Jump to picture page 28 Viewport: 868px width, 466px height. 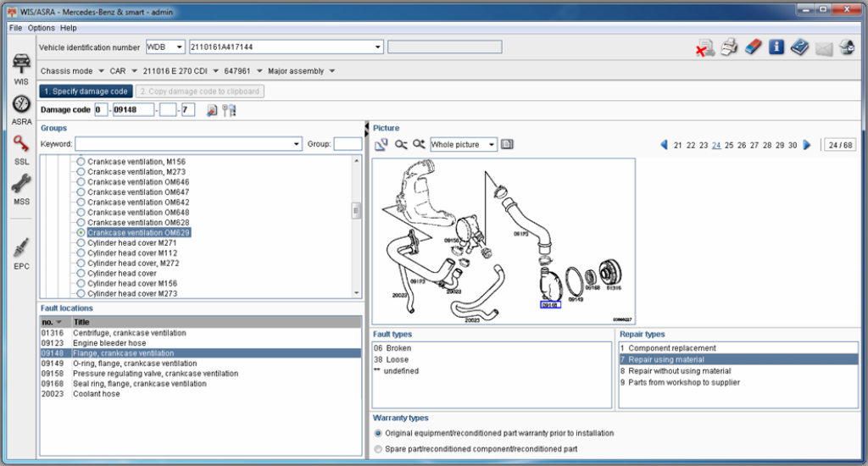coord(766,145)
